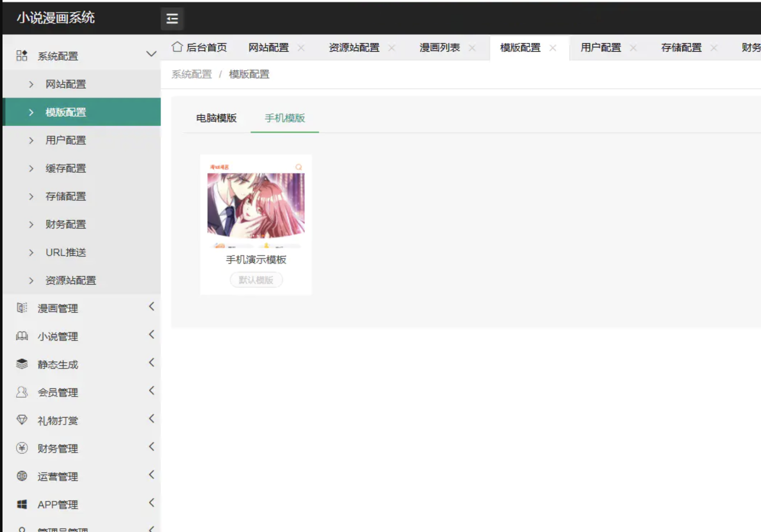Click the 静态生成 sidebar menu label
This screenshot has height=532, width=761.
tap(58, 364)
